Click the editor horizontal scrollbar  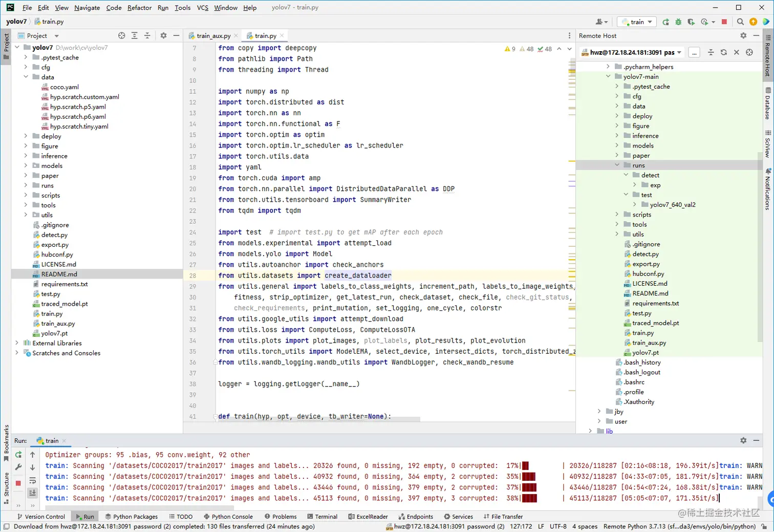(x=317, y=419)
